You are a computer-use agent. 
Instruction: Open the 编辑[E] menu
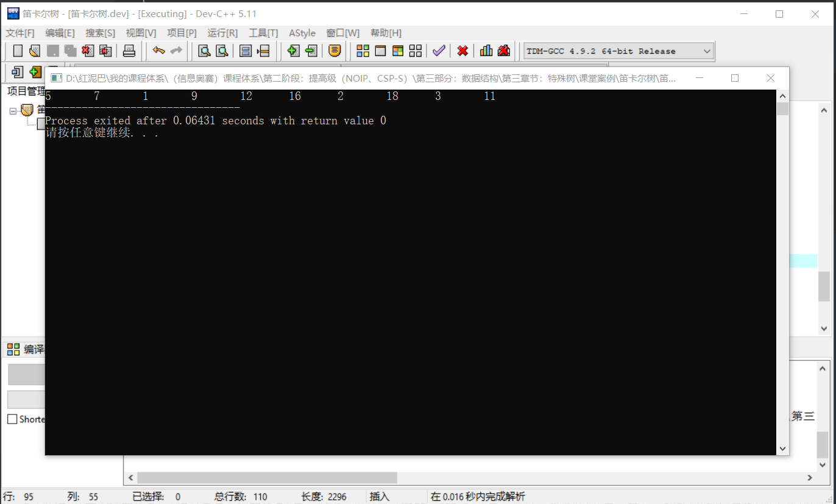click(60, 33)
